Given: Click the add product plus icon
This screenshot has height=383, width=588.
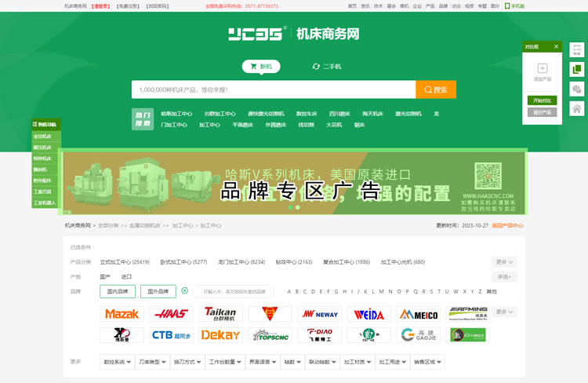Looking at the screenshot, I should click(543, 69).
